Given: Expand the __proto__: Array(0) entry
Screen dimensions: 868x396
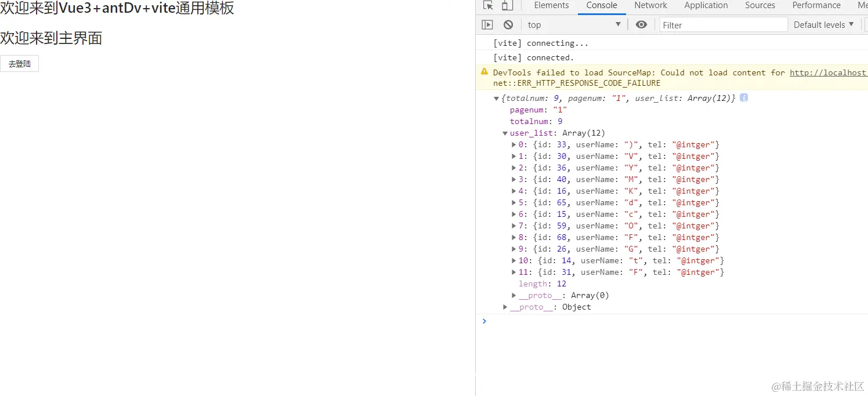Looking at the screenshot, I should (514, 295).
